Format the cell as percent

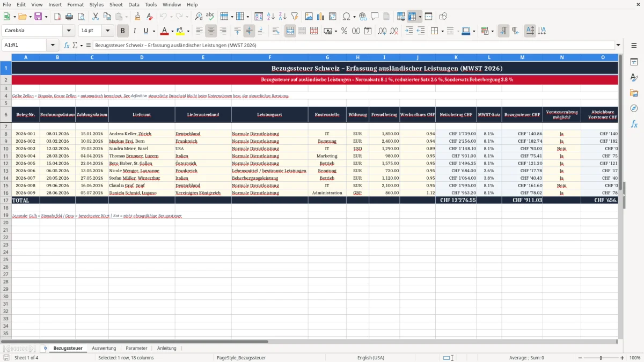(x=344, y=31)
